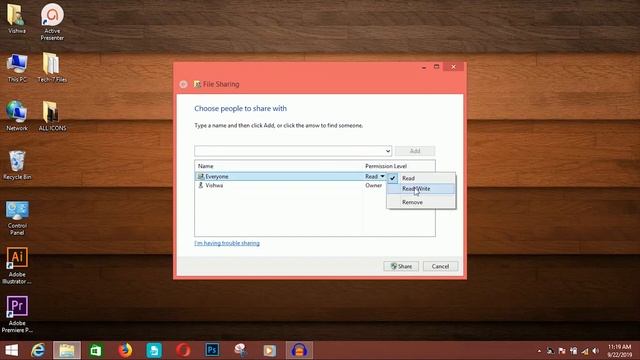640x360 pixels.
Task: Select the Recycle Bin icon
Action: click(x=17, y=165)
